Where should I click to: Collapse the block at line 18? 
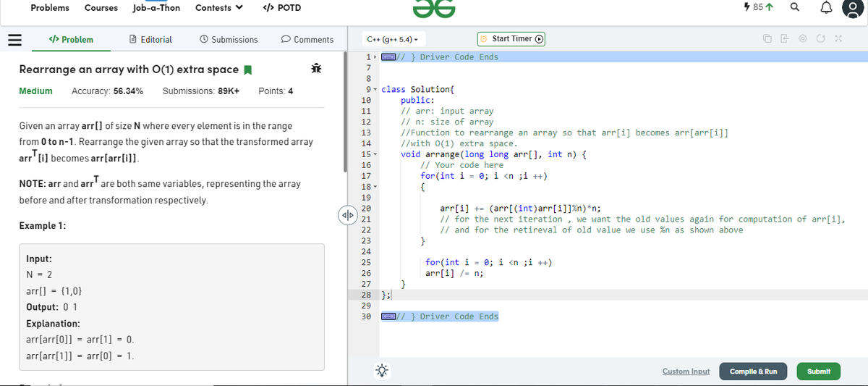pos(374,187)
